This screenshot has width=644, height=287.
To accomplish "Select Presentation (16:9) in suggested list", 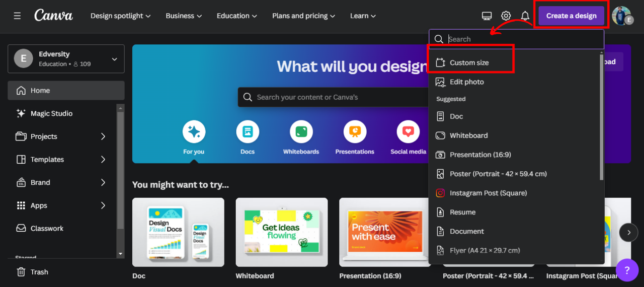I will [515, 155].
